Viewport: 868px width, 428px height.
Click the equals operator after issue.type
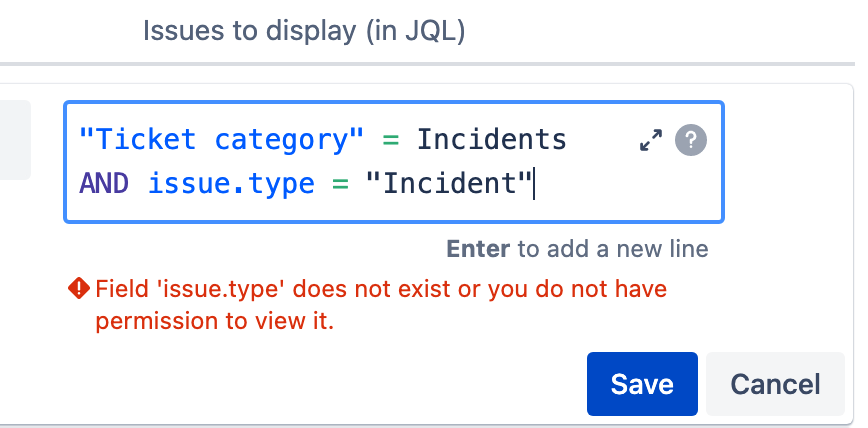click(x=340, y=184)
